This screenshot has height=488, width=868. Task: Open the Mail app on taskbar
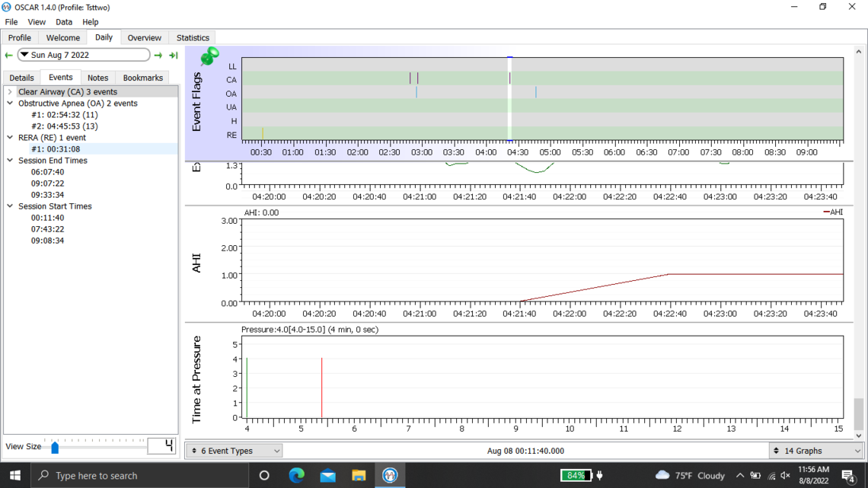pos(327,475)
